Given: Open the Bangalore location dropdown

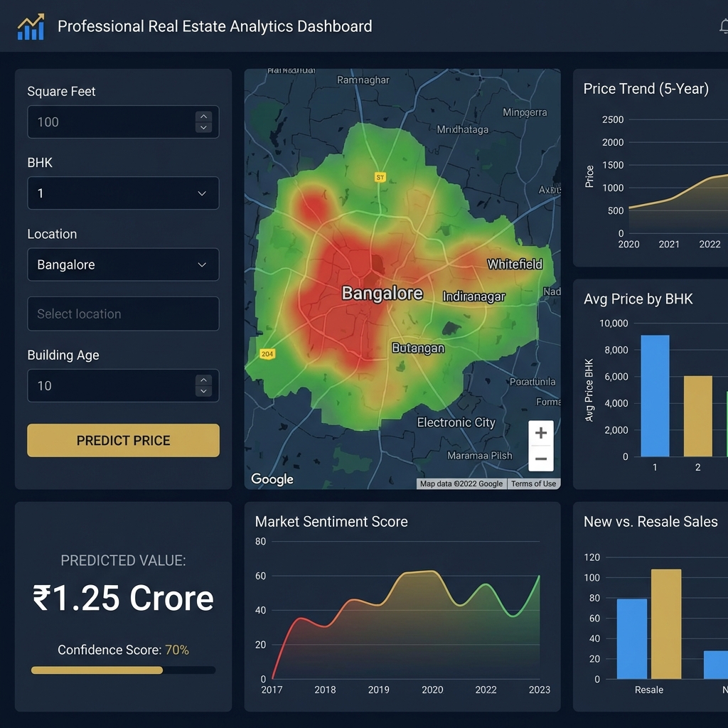Looking at the screenshot, I should click(x=123, y=264).
